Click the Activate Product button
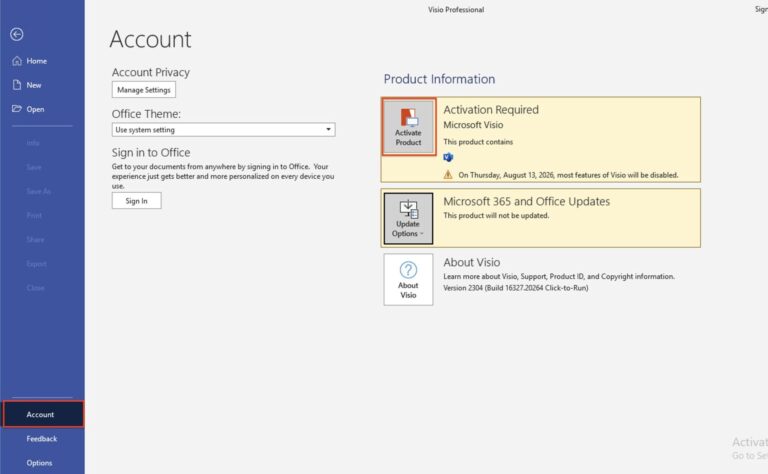Screen dimensions: 768x474 coord(408,127)
